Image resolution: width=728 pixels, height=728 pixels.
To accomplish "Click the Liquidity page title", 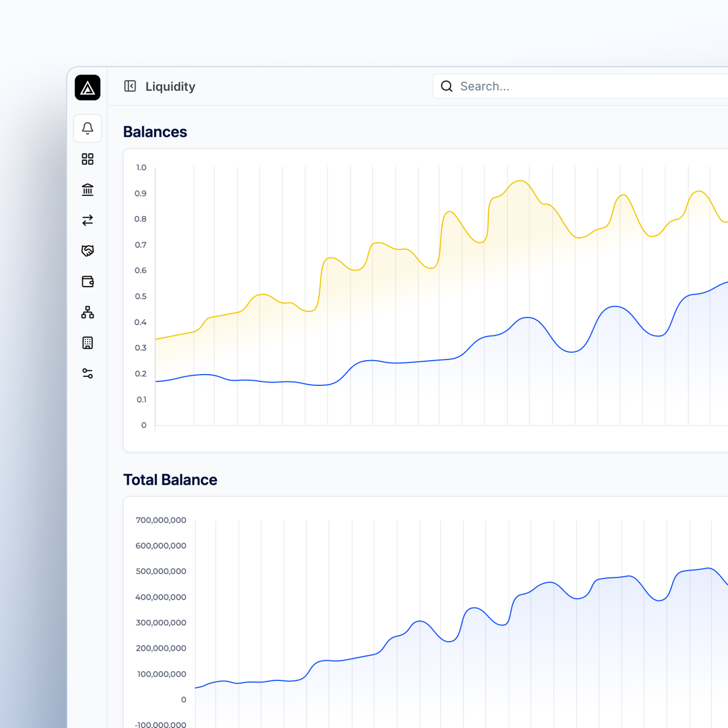I will pyautogui.click(x=170, y=87).
